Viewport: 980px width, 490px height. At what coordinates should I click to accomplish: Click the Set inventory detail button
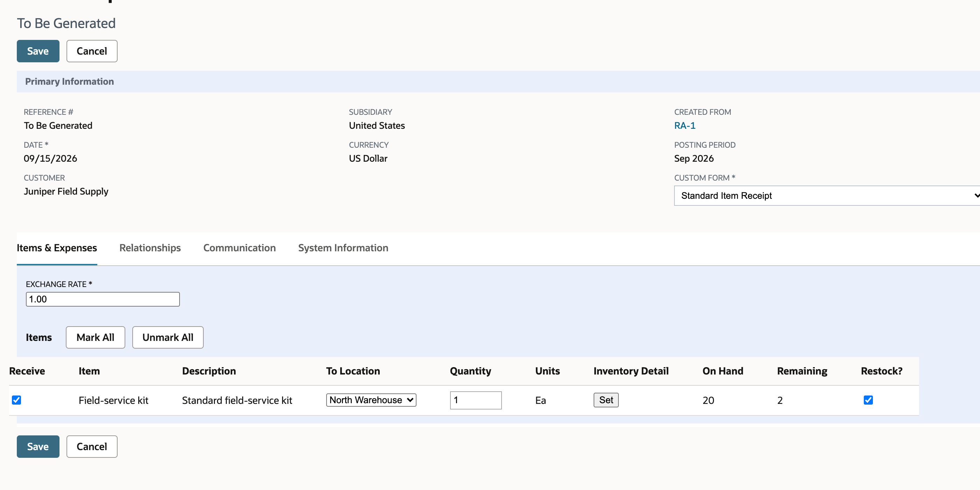pyautogui.click(x=605, y=400)
